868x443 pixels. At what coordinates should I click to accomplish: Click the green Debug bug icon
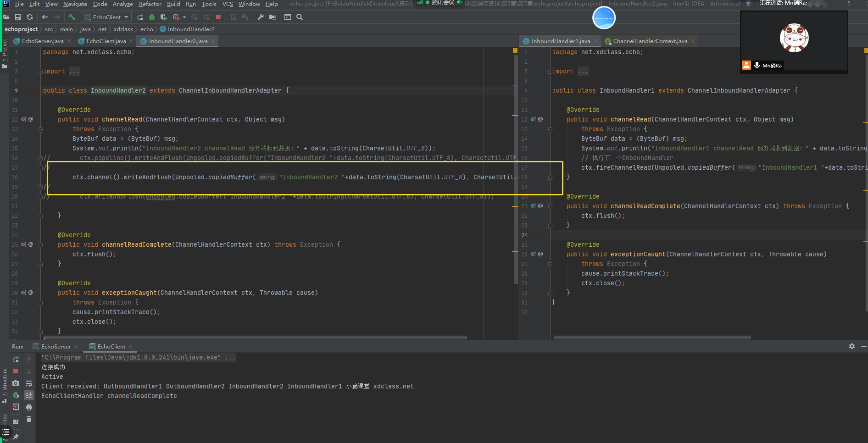(x=152, y=17)
